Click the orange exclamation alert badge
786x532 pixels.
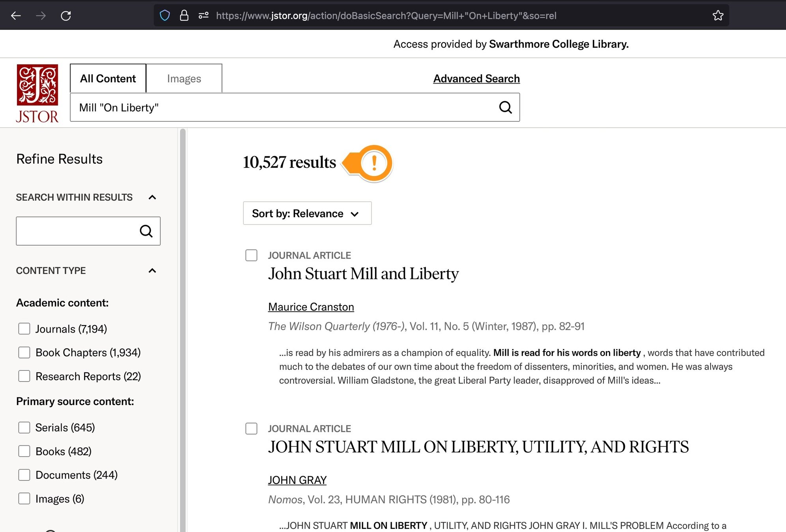pos(373,163)
